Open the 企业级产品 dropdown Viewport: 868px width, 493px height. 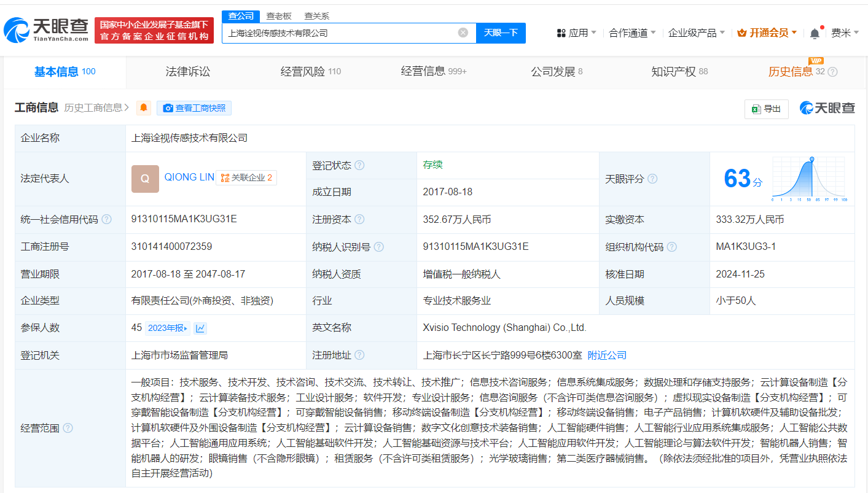tap(696, 33)
